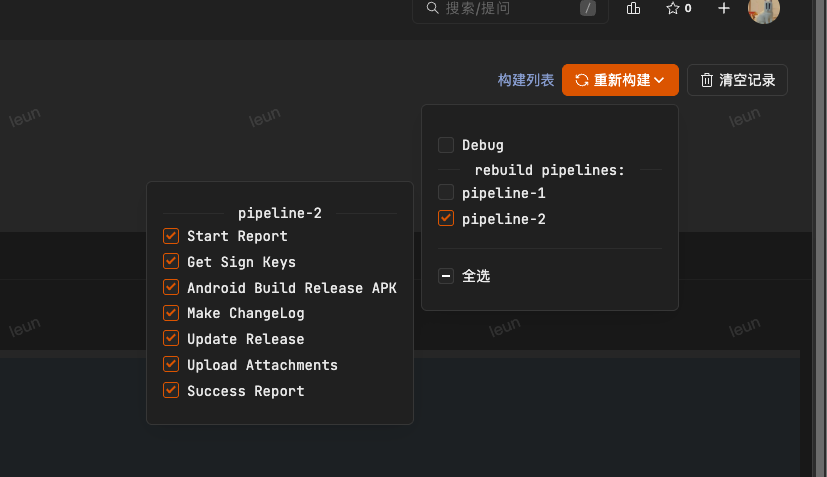The width and height of the screenshot is (827, 477).
Task: Uncheck the Start Report step
Action: tap(171, 236)
